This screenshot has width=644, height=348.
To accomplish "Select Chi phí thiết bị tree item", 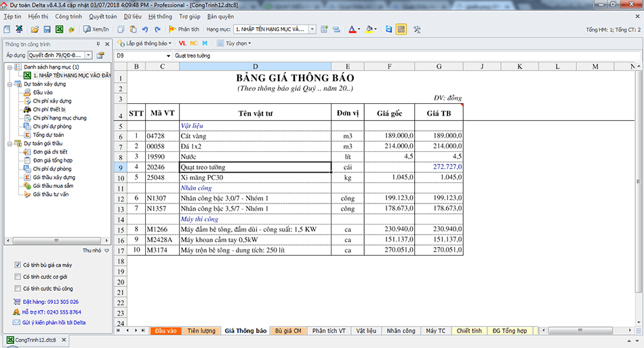I will click(49, 109).
